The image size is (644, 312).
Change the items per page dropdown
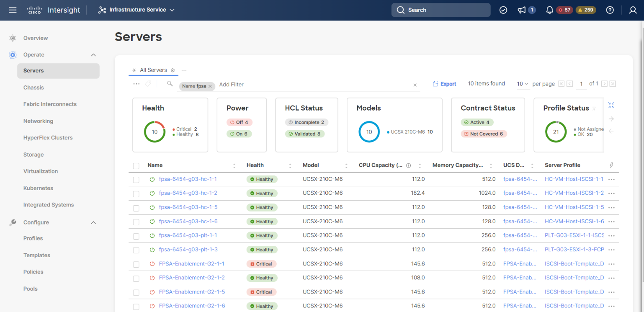[522, 84]
